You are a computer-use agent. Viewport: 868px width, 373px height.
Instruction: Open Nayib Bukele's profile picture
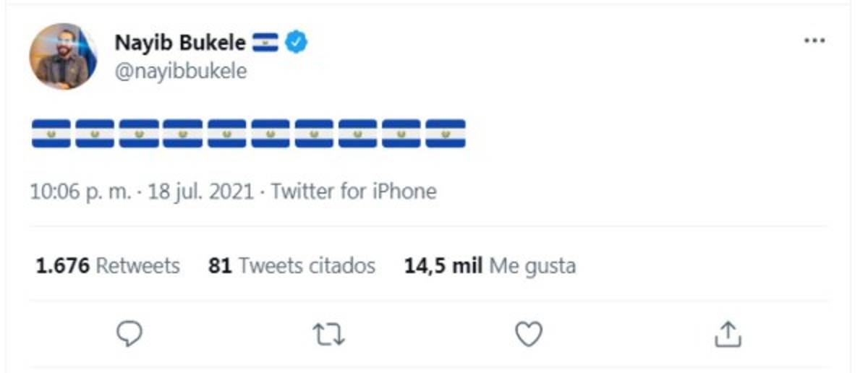pos(63,56)
